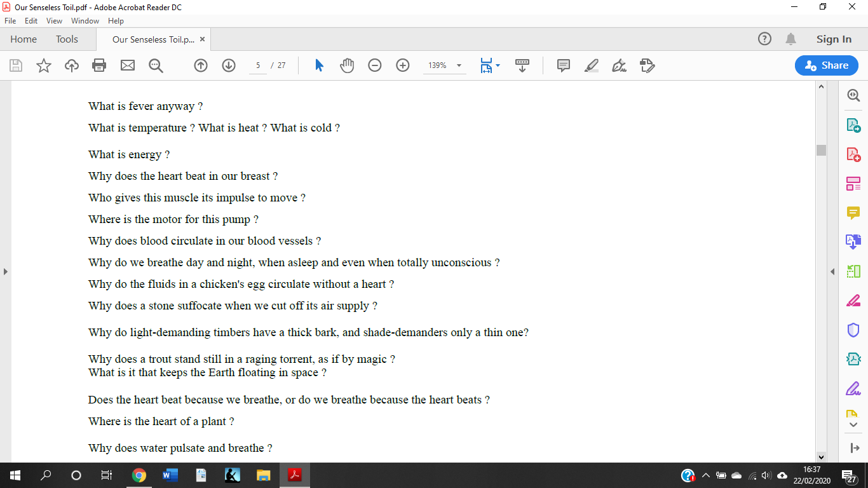
Task: Click the arrow Selection tool
Action: point(319,65)
